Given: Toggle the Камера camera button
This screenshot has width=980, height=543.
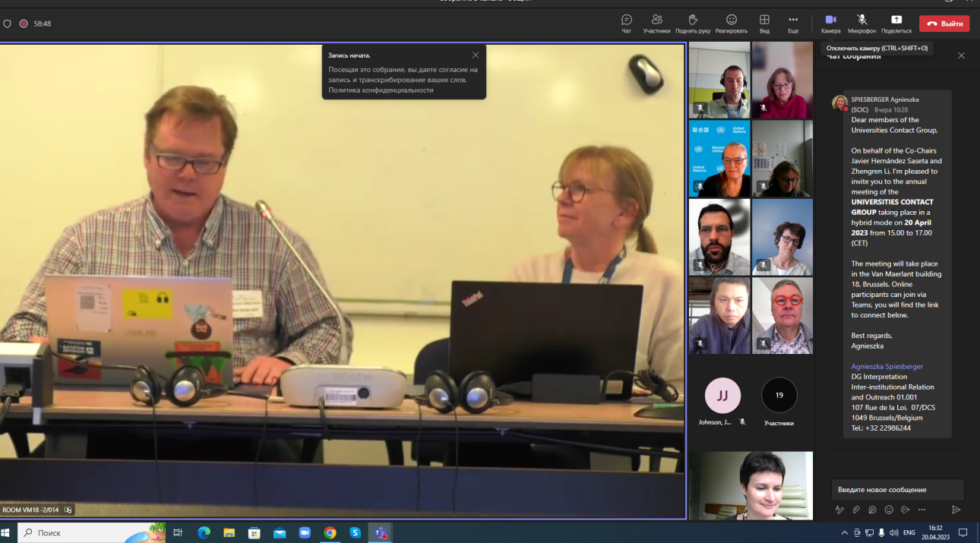Looking at the screenshot, I should click(x=830, y=23).
